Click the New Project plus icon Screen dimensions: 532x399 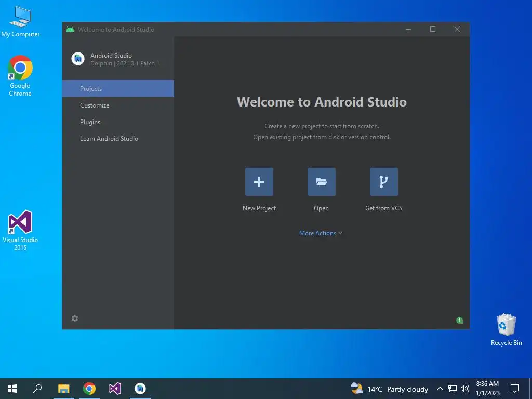point(259,182)
